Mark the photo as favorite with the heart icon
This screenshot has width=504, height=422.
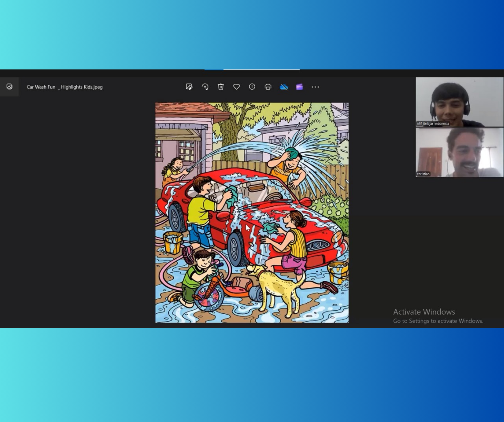[x=236, y=87]
